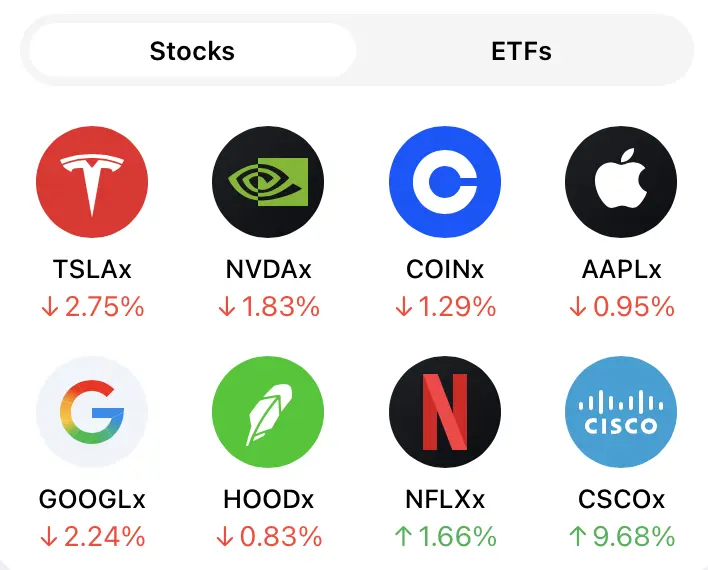This screenshot has width=708, height=570.
Task: Open the NVDAx ticker label
Action: coord(268,269)
